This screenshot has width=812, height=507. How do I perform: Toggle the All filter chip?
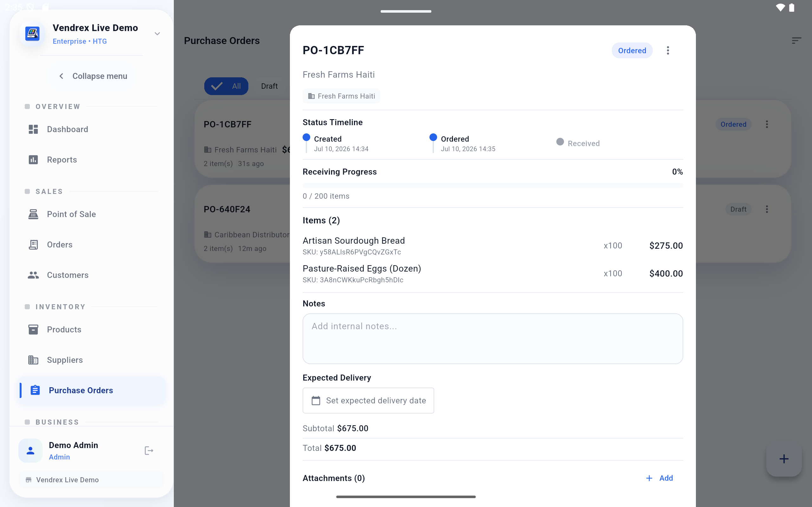(x=226, y=86)
